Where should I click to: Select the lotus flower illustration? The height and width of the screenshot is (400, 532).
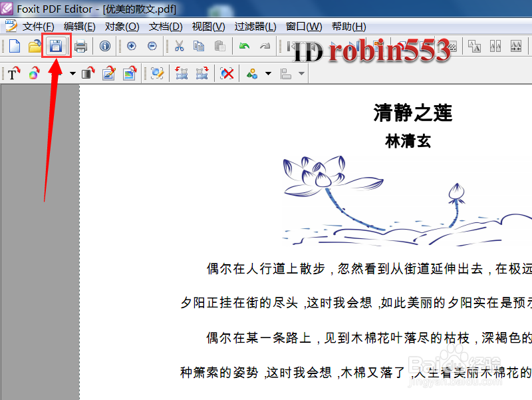(x=407, y=200)
